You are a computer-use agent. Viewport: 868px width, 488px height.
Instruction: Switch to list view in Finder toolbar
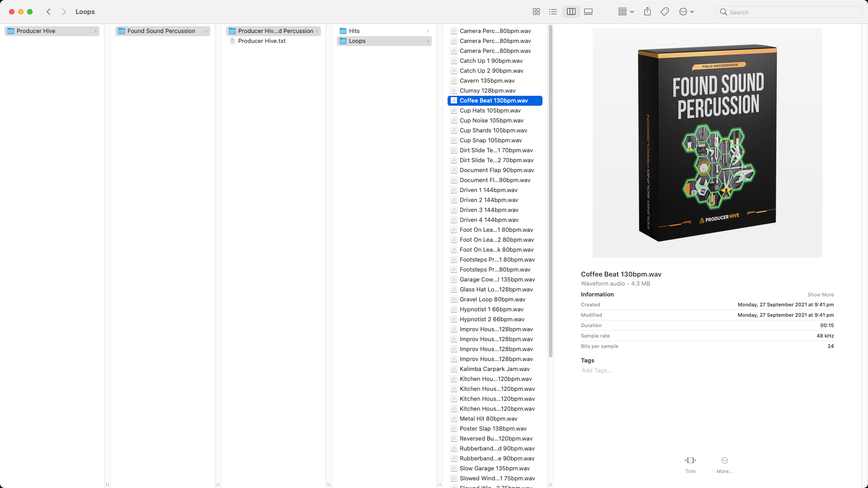553,12
